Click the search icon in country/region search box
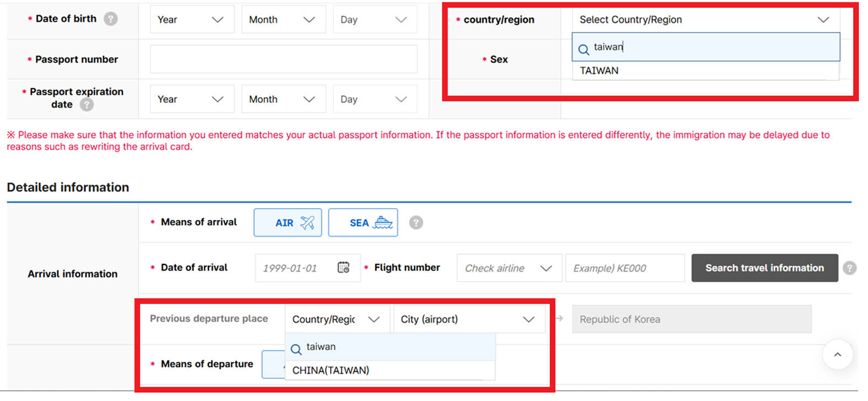The height and width of the screenshot is (401, 868). [x=584, y=50]
